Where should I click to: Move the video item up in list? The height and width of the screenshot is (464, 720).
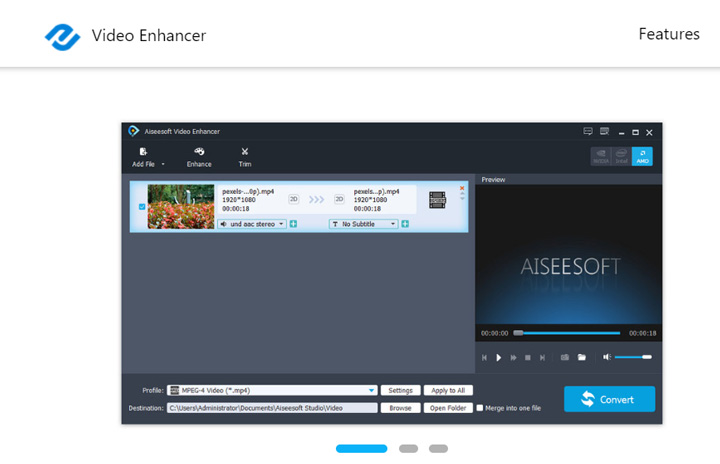(x=462, y=194)
